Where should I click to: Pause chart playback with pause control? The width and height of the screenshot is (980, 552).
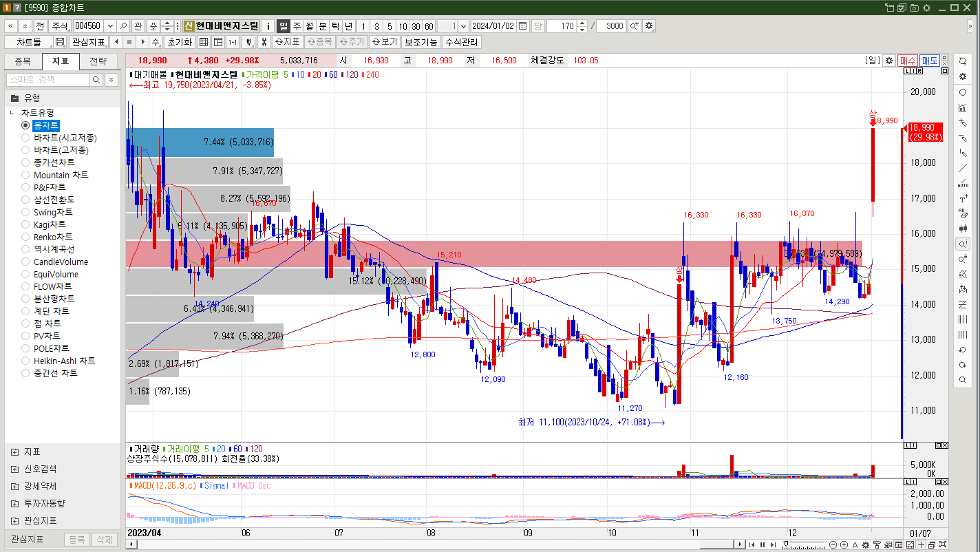762,545
